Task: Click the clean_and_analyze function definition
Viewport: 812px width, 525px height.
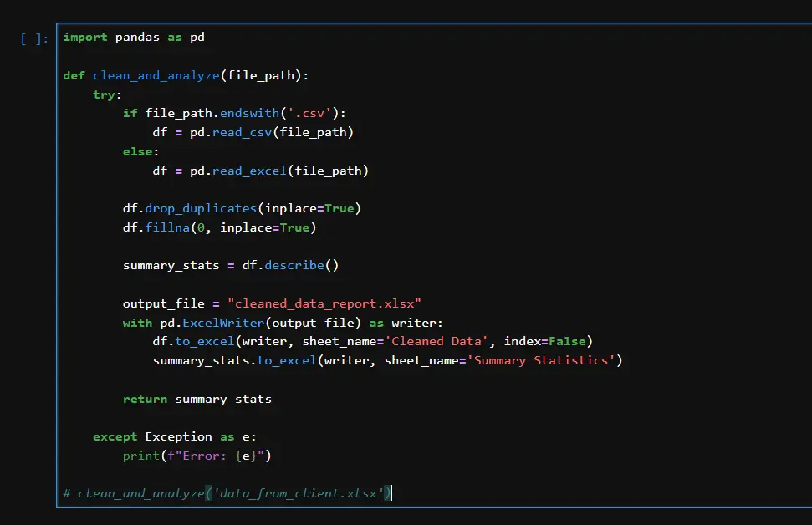Action: 156,74
